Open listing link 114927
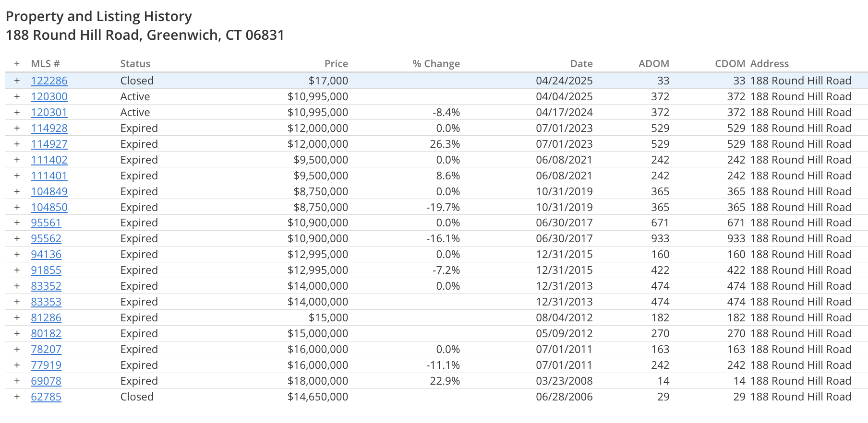 pos(49,144)
